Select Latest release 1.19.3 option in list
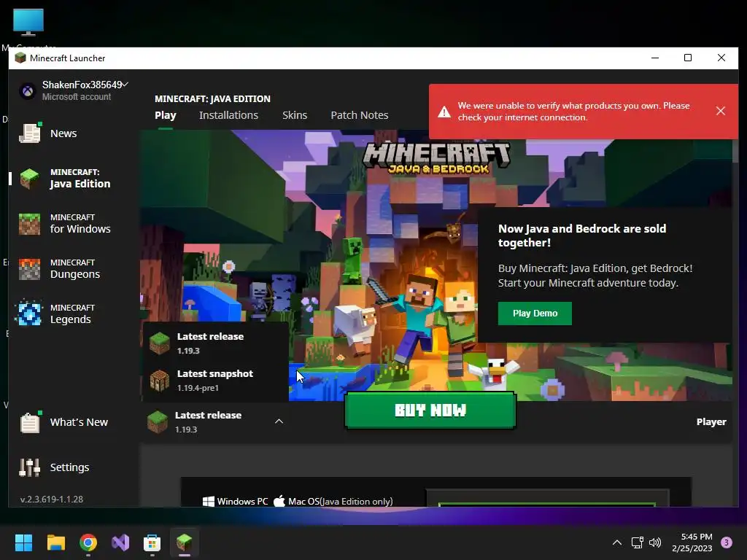This screenshot has width=747, height=560. point(215,343)
